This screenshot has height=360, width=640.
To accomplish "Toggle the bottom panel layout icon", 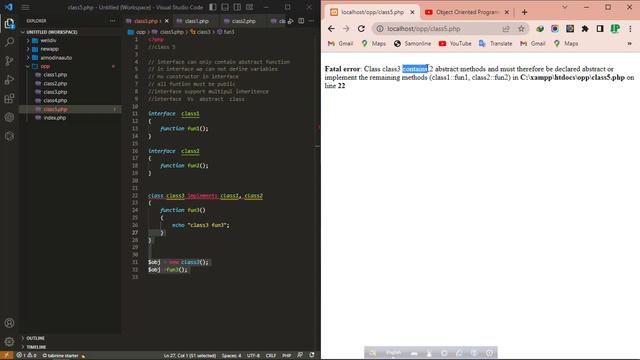I will (225, 7).
